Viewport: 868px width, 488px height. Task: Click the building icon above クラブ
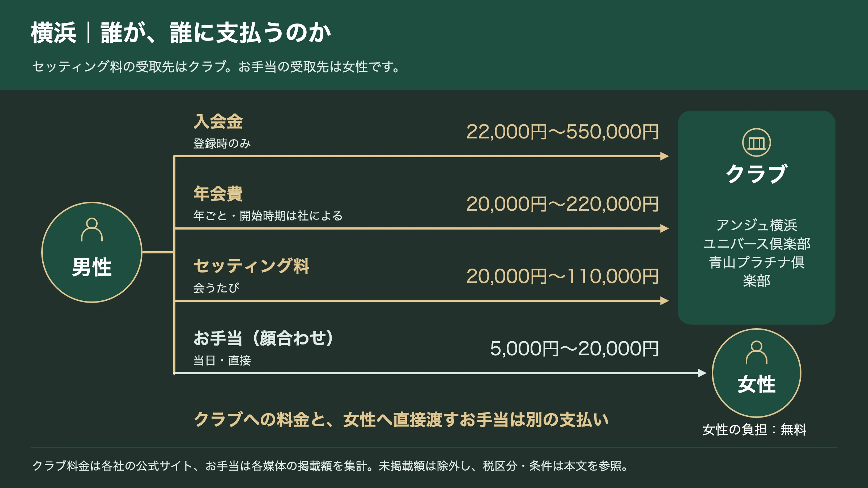pos(756,142)
